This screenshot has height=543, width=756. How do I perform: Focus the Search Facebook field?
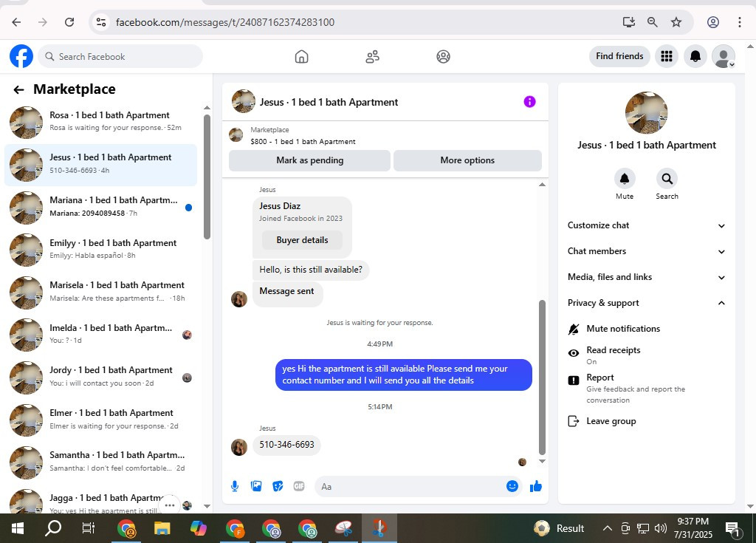tap(120, 56)
